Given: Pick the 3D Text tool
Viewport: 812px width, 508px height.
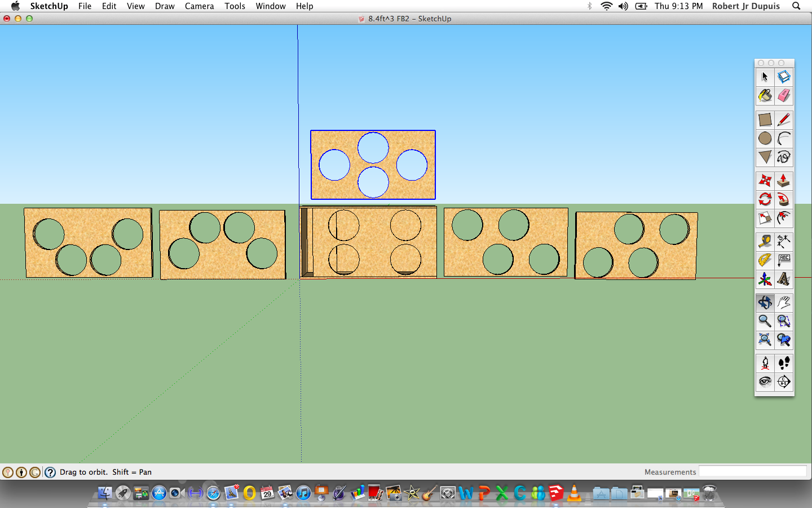Looking at the screenshot, I should coord(784,279).
